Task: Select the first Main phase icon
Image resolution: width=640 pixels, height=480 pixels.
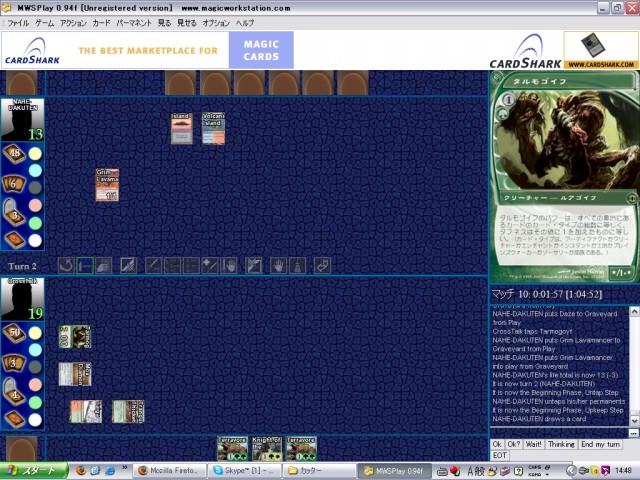Action: [128, 266]
